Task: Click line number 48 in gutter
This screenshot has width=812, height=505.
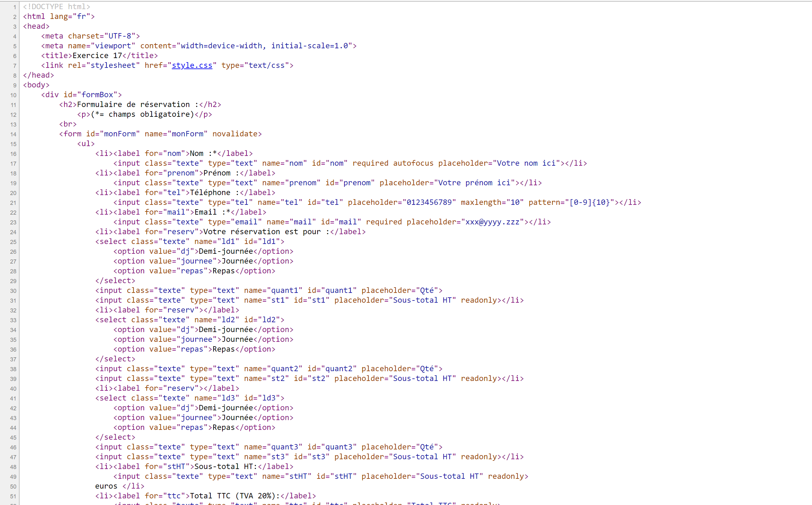Action: click(13, 467)
